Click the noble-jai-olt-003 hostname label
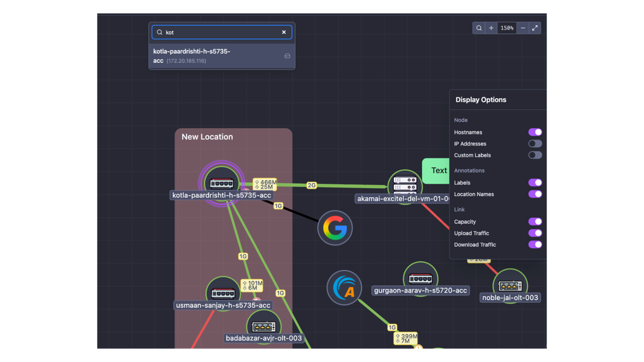The height and width of the screenshot is (362, 644). (510, 298)
